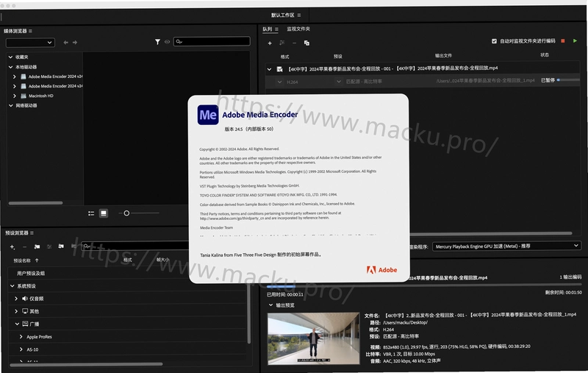This screenshot has height=373, width=588.
Task: Stop the queue with red button
Action: click(563, 41)
